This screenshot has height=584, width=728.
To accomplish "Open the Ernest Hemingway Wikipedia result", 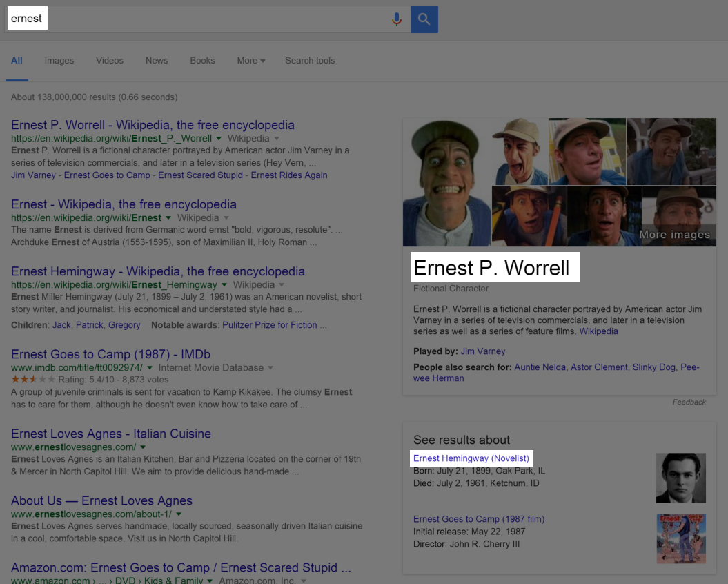I will coord(158,271).
